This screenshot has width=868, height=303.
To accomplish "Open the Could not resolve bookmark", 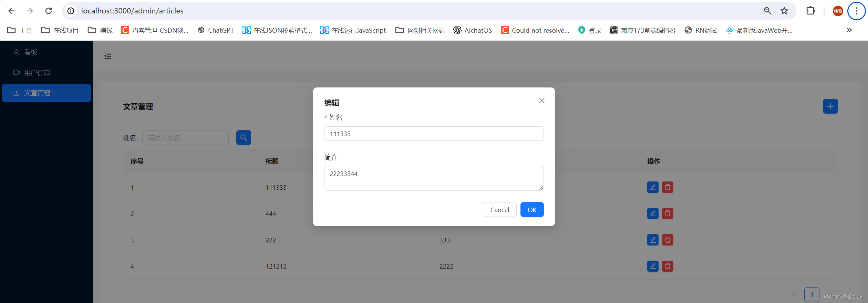I will point(535,30).
